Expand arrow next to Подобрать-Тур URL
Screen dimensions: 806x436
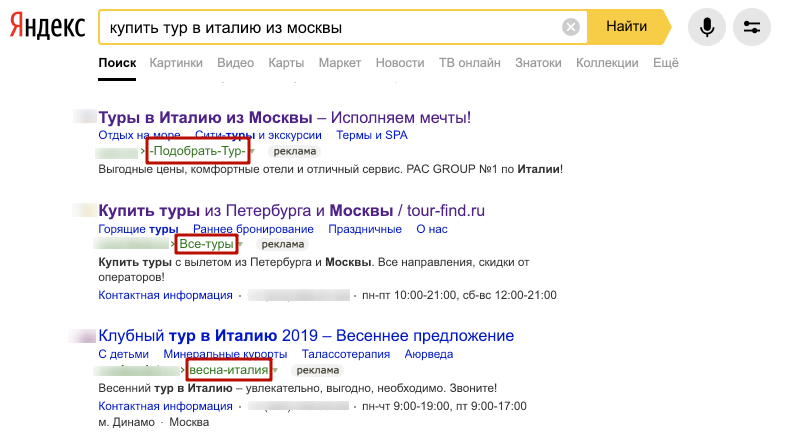click(252, 152)
